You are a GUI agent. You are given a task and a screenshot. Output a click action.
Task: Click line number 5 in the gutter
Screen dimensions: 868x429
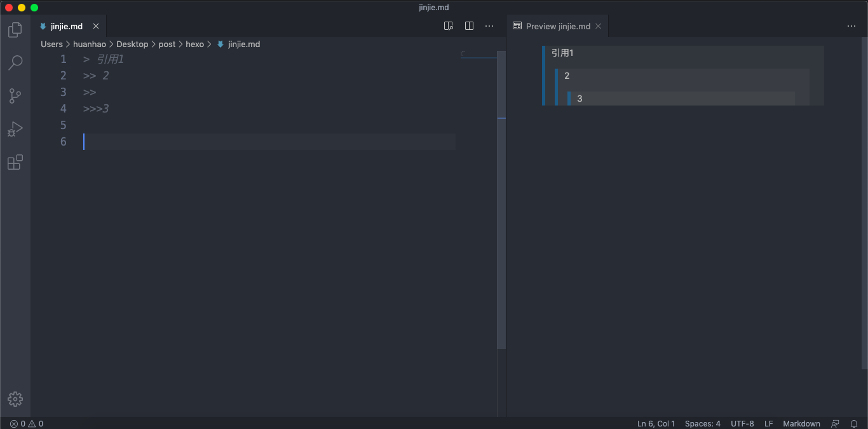click(63, 125)
